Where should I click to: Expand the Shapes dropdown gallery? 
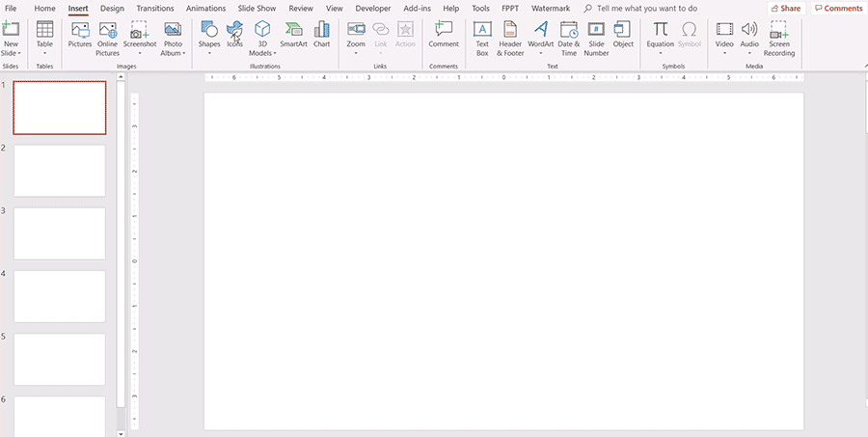209,53
